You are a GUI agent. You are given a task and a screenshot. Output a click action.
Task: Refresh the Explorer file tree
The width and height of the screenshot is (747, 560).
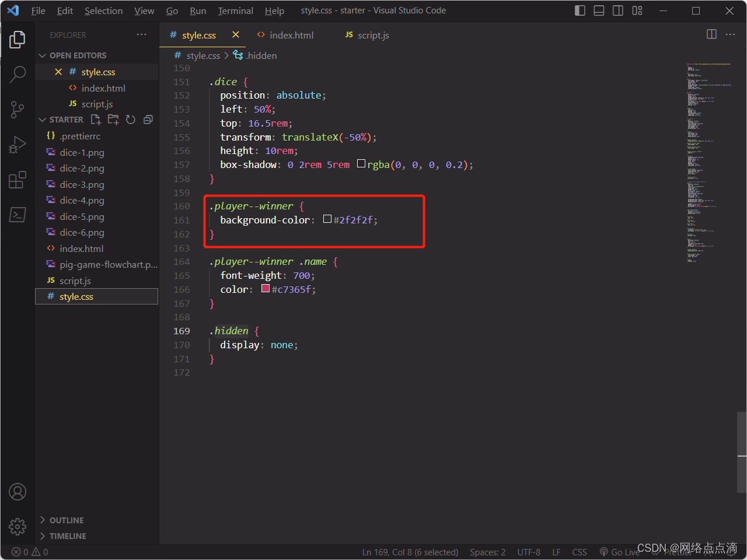coord(131,120)
